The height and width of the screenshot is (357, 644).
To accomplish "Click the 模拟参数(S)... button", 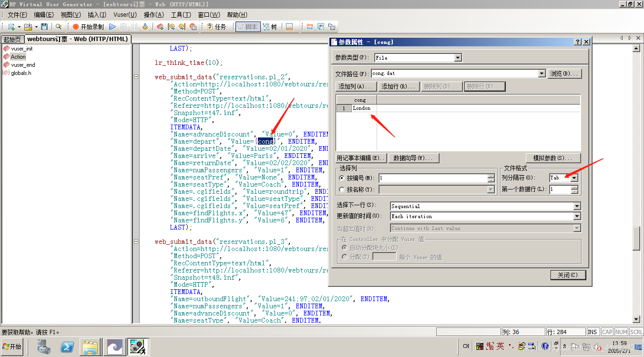I will pos(553,158).
